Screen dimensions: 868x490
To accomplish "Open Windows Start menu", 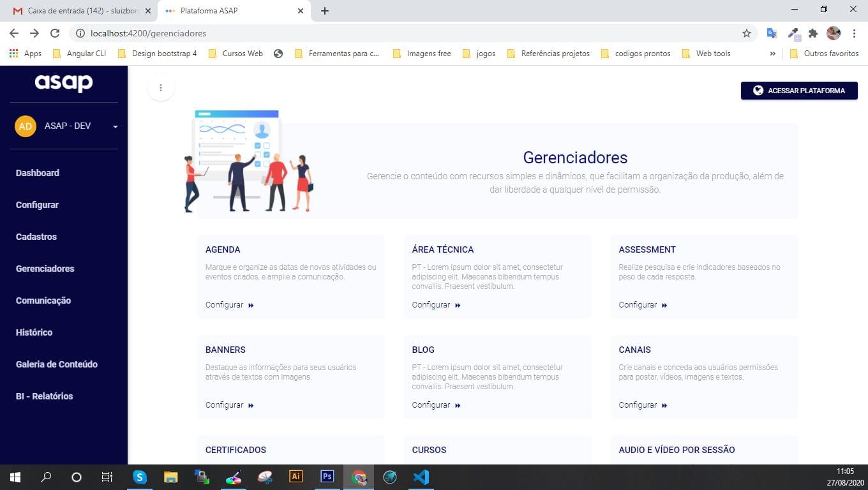I will click(15, 477).
